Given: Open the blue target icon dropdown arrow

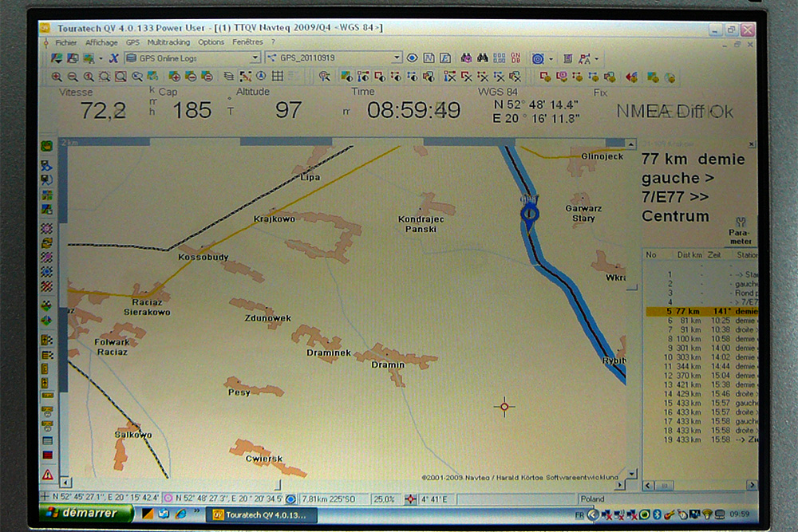Looking at the screenshot, I should point(551,59).
